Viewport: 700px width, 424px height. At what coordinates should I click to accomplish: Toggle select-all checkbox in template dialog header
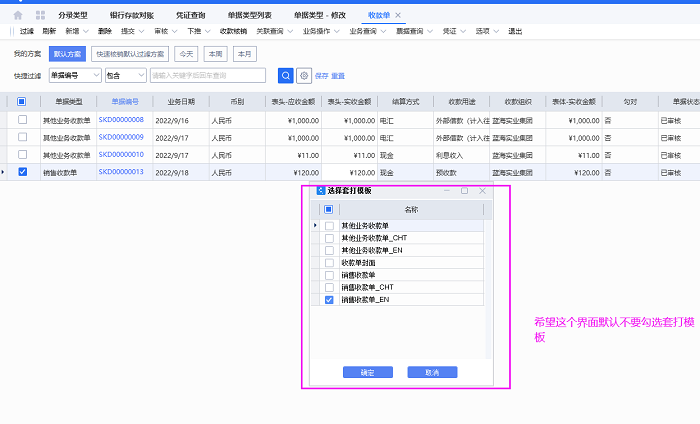[328, 210]
